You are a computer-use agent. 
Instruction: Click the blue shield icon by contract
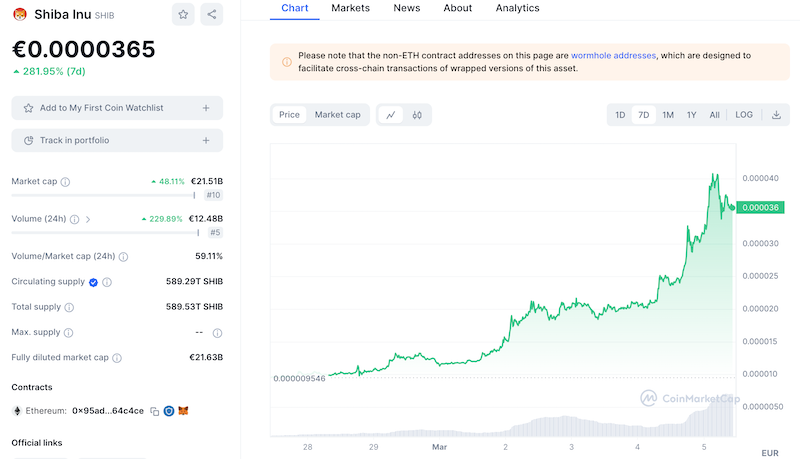click(x=169, y=411)
